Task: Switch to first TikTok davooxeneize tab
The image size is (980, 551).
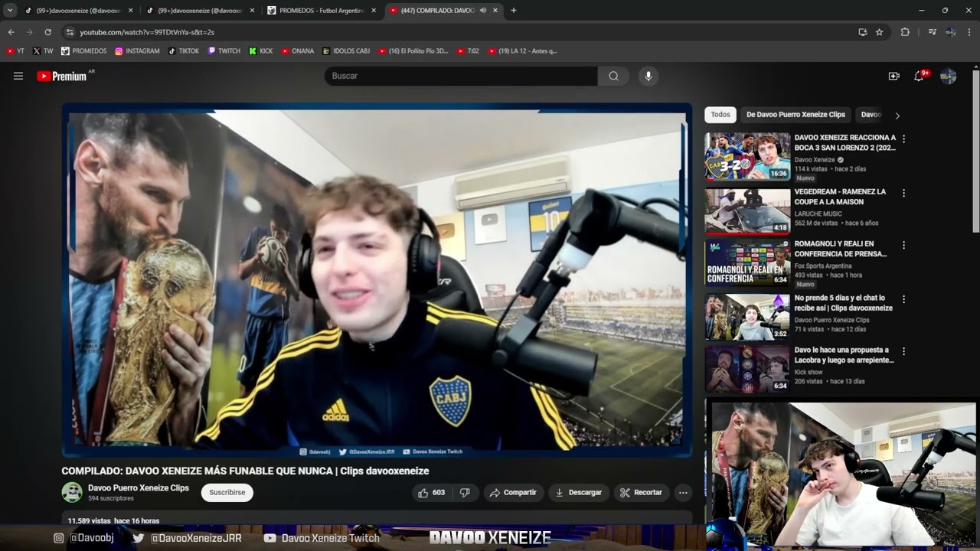Action: [x=78, y=11]
